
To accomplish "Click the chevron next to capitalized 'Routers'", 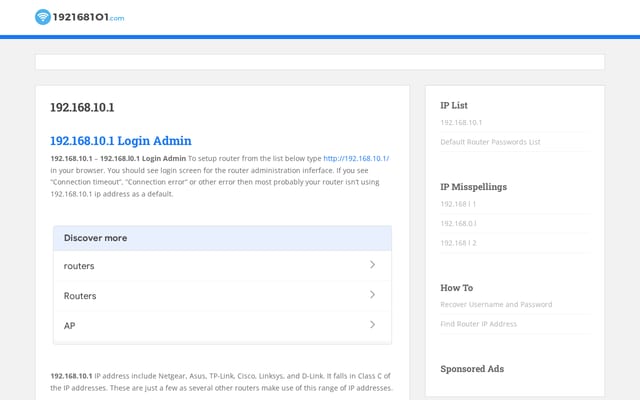I will [x=372, y=295].
